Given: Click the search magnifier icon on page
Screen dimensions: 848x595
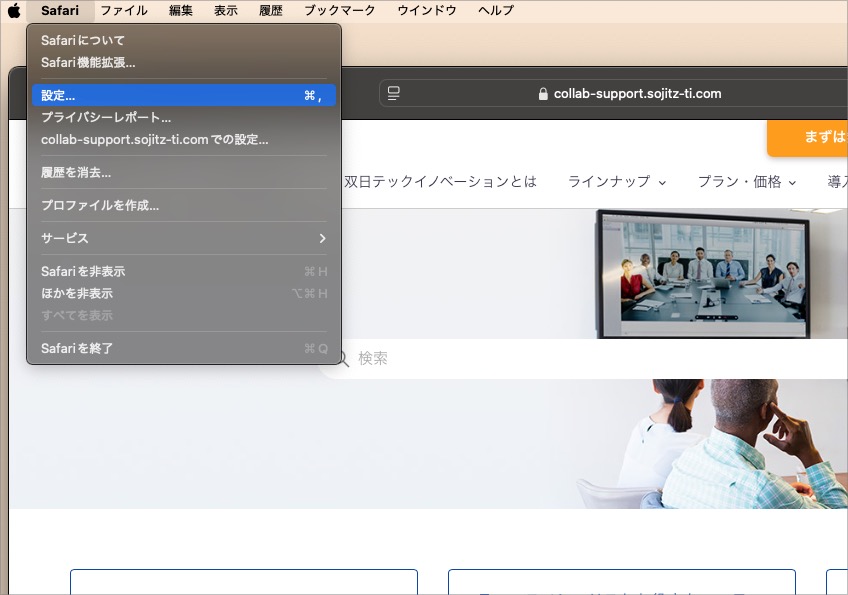Looking at the screenshot, I should (343, 358).
